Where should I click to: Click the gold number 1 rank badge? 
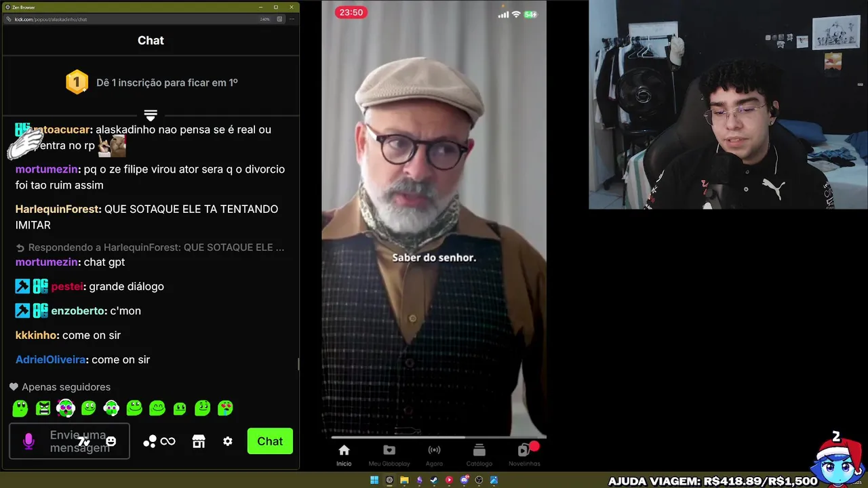[77, 82]
